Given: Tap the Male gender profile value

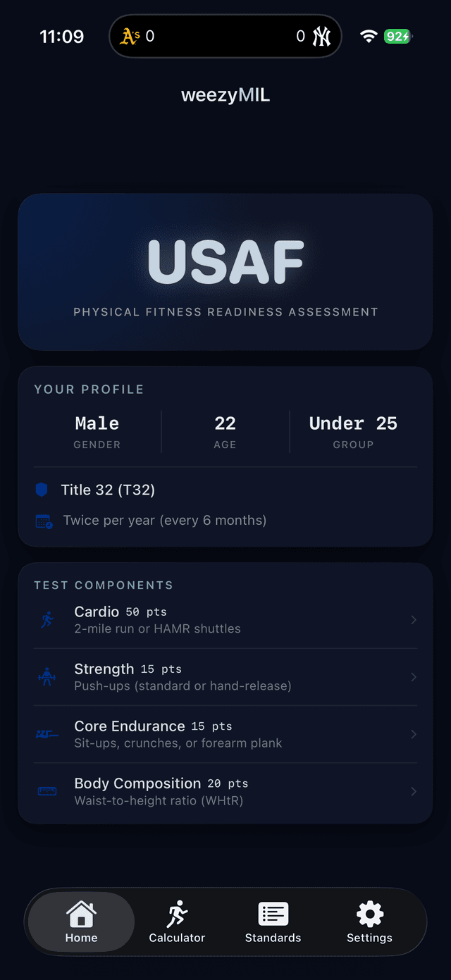Looking at the screenshot, I should click(97, 423).
